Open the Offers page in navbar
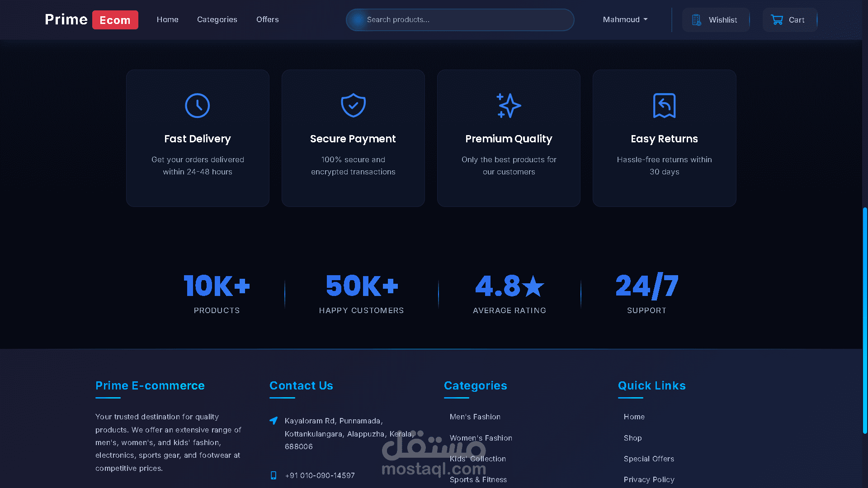Screen dimensions: 868x488 click(x=267, y=19)
